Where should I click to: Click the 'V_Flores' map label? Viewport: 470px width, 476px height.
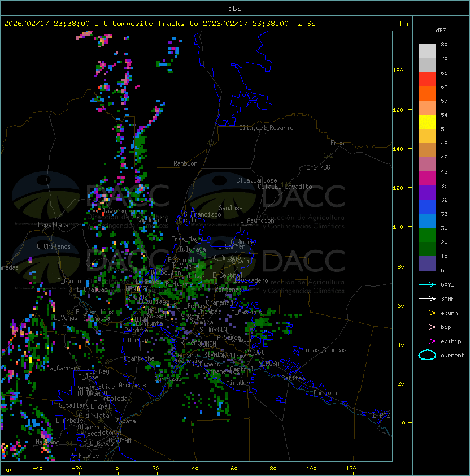(x=85, y=456)
